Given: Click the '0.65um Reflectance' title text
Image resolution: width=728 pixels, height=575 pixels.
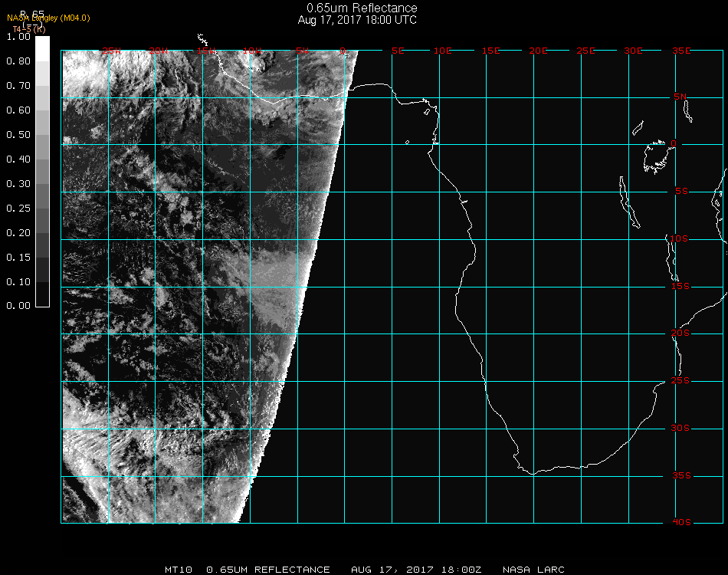Looking at the screenshot, I should [x=362, y=8].
